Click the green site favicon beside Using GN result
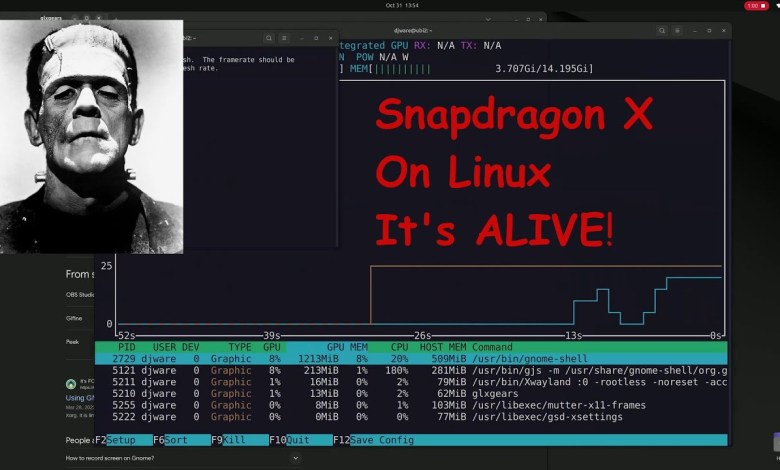Image resolution: width=780 pixels, height=470 pixels. (x=71, y=384)
